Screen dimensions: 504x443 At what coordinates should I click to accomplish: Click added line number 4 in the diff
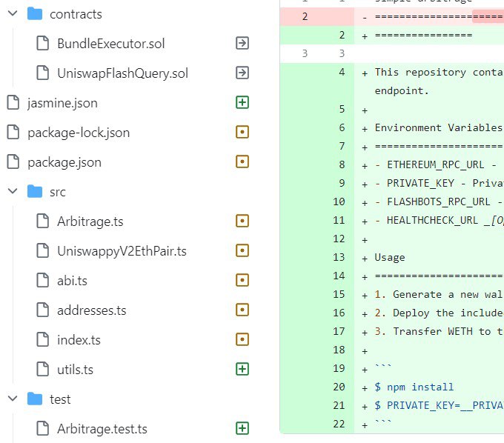tap(342, 72)
